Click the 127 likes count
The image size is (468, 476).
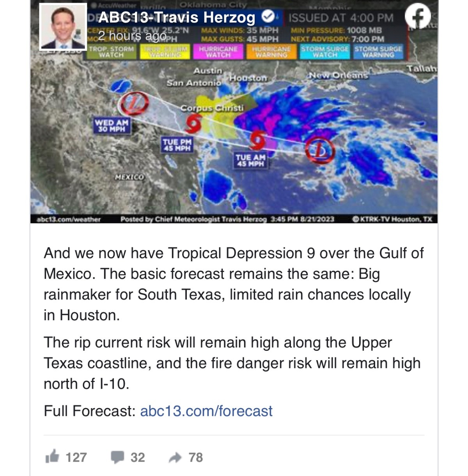(76, 457)
